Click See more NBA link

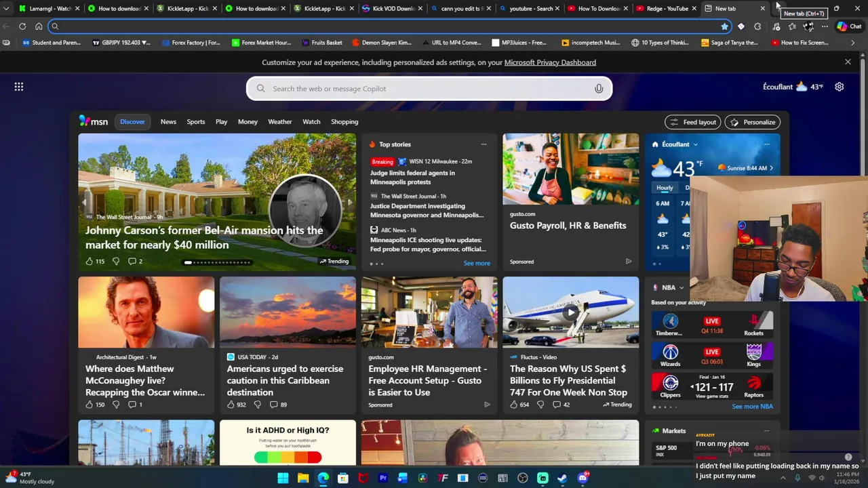[752, 407]
